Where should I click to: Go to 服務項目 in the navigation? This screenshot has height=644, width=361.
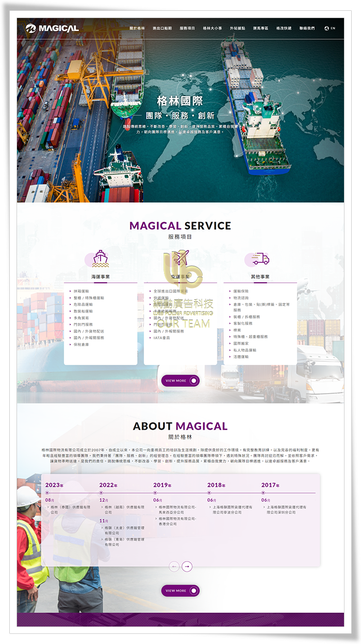click(x=187, y=28)
